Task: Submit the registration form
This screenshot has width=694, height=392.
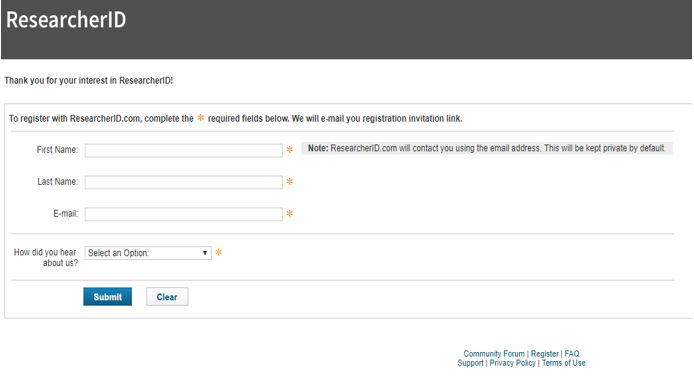Action: (108, 296)
